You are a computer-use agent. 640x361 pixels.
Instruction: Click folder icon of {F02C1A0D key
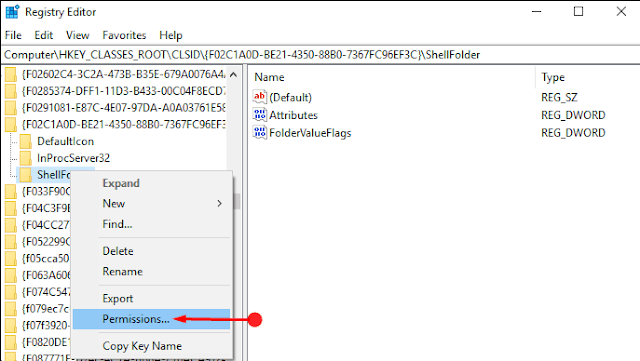[11, 125]
